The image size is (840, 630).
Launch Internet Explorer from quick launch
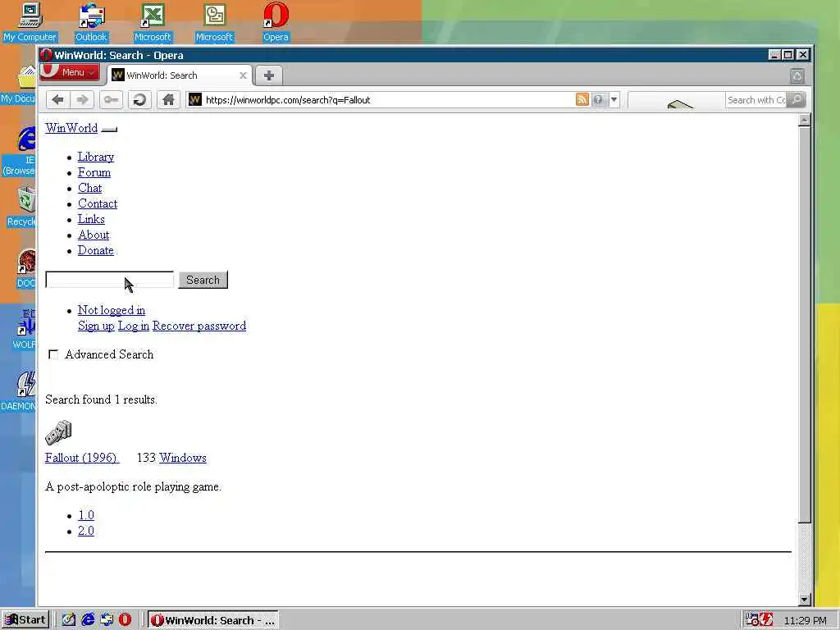coord(87,620)
